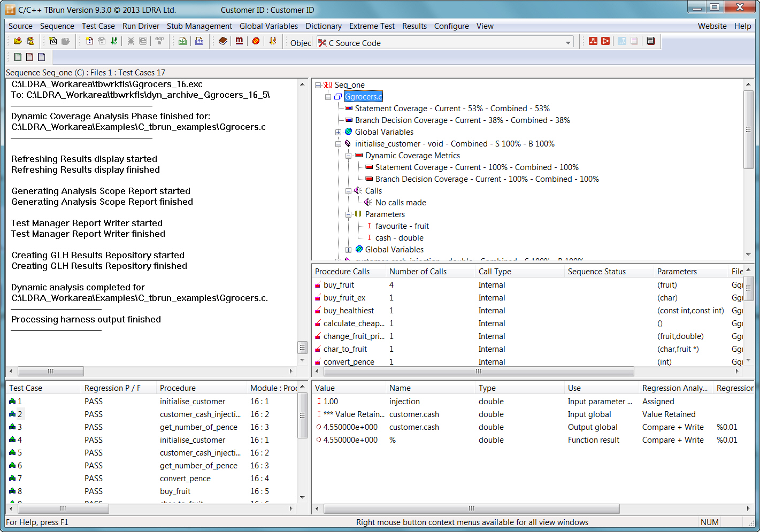Click the Number of Calls column header
Screen dimensions: 760x532
click(x=418, y=272)
